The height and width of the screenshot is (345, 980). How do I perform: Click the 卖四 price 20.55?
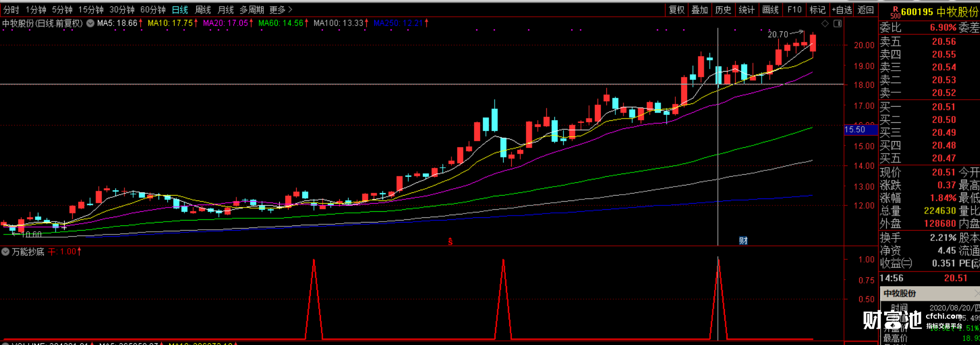click(944, 54)
